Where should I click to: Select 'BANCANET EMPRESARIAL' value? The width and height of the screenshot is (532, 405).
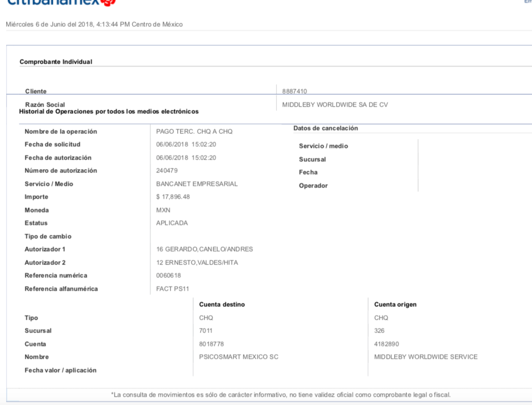pos(197,184)
